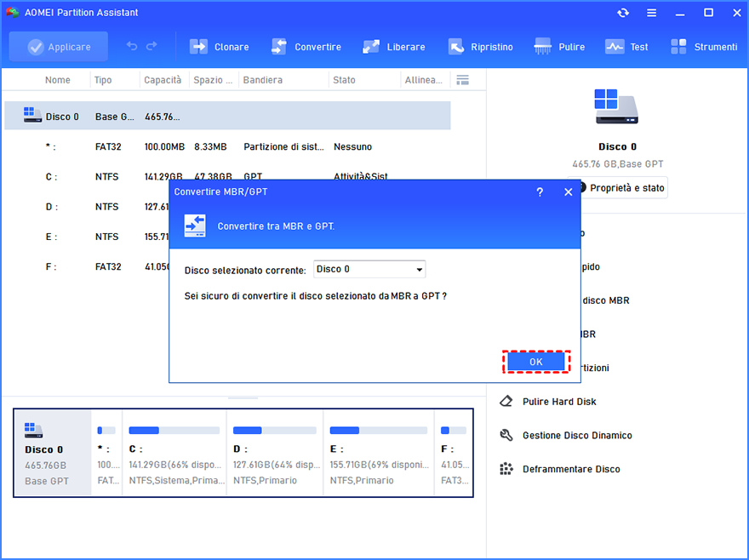This screenshot has height=560, width=749.
Task: Open the Clonare toolbar menu
Action: 220,47
